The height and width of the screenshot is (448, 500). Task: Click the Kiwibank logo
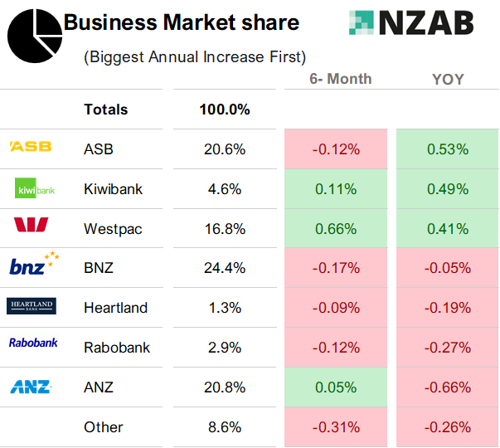tap(35, 190)
